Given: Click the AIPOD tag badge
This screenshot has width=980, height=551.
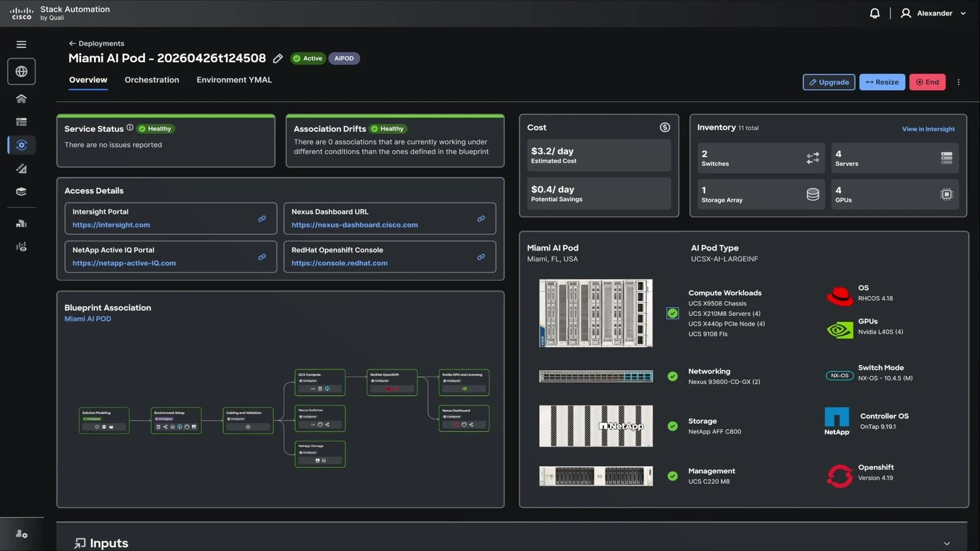Looking at the screenshot, I should coord(344,59).
